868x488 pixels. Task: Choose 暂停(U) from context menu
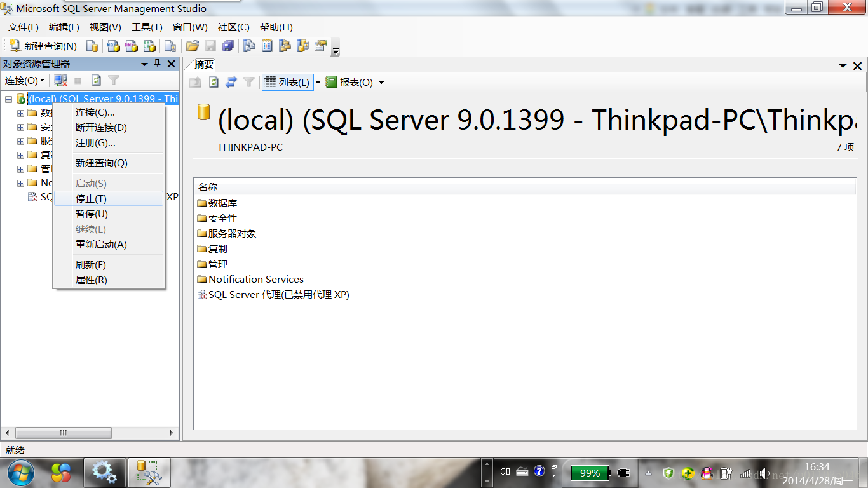pyautogui.click(x=109, y=214)
